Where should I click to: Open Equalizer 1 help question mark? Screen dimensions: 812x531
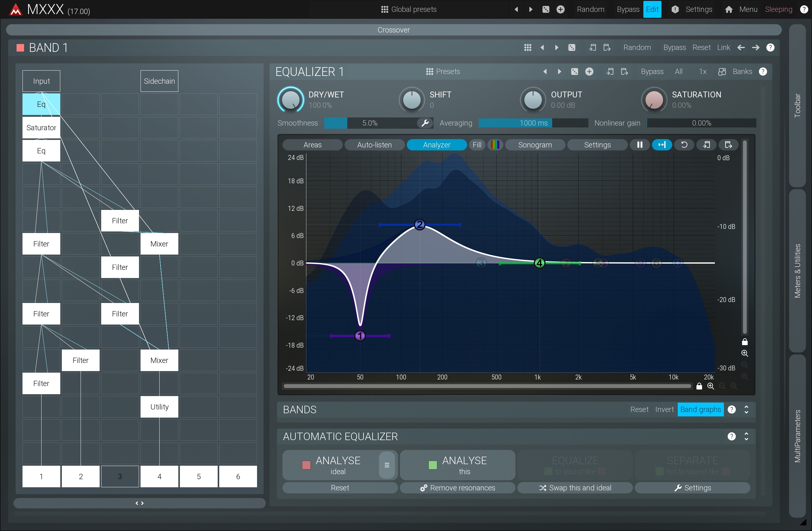[x=763, y=72]
